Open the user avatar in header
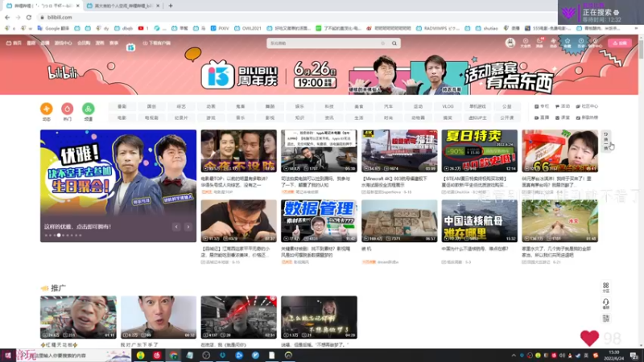The image size is (644, 362). click(510, 43)
